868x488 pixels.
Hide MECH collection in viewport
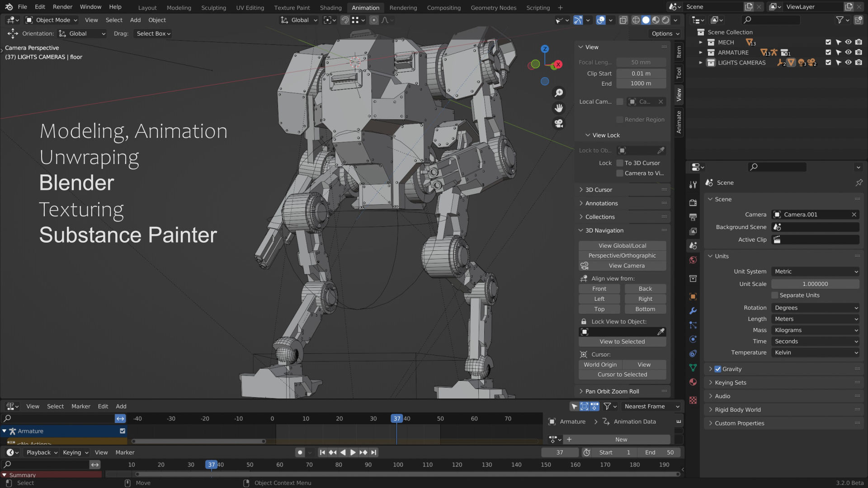point(849,42)
